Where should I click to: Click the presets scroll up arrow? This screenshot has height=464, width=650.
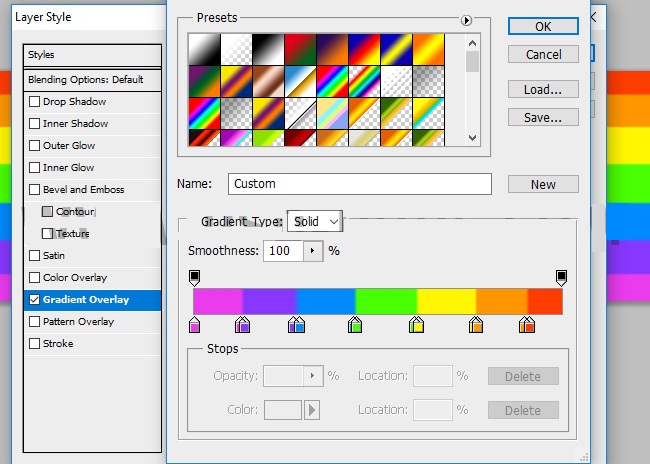point(473,43)
